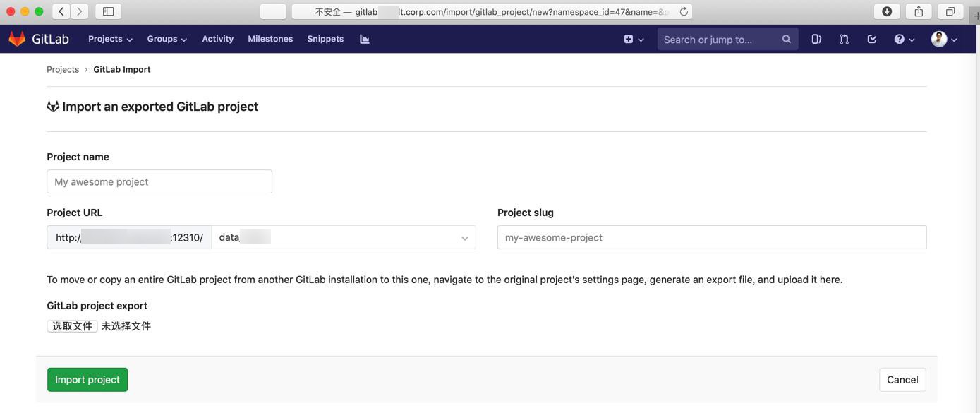This screenshot has width=980, height=413.
Task: Focus the Project name input field
Action: pos(159,181)
